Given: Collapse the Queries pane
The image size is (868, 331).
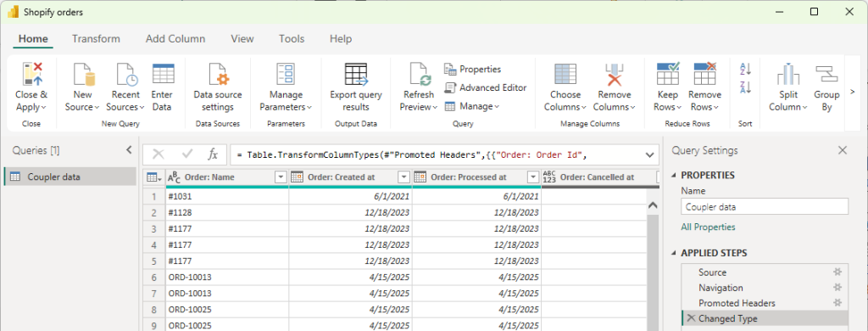Looking at the screenshot, I should [x=129, y=150].
